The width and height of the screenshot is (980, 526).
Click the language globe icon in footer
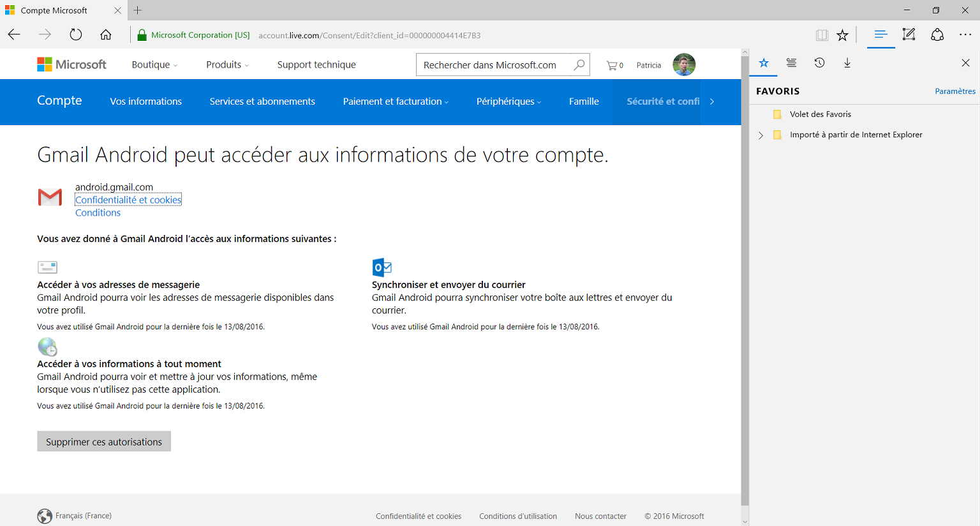pos(45,516)
